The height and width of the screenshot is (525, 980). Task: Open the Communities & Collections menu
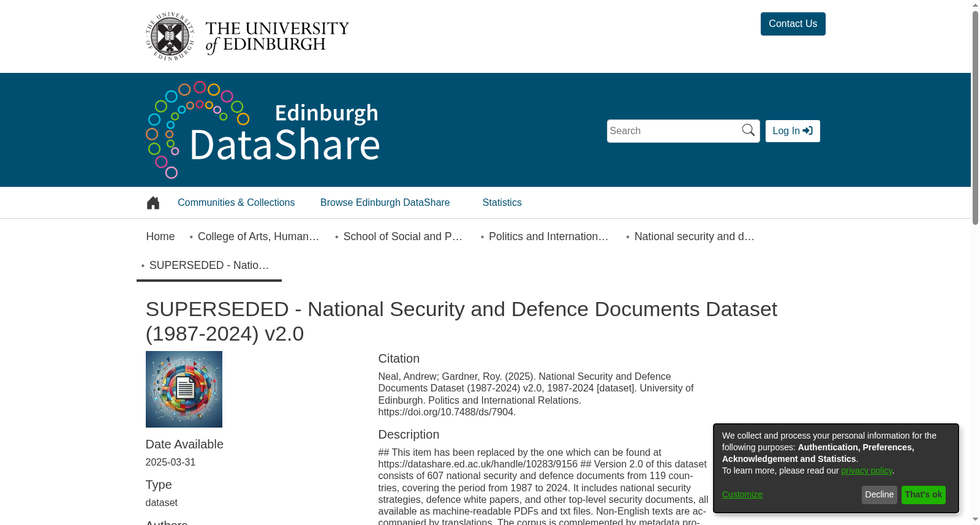coord(236,203)
